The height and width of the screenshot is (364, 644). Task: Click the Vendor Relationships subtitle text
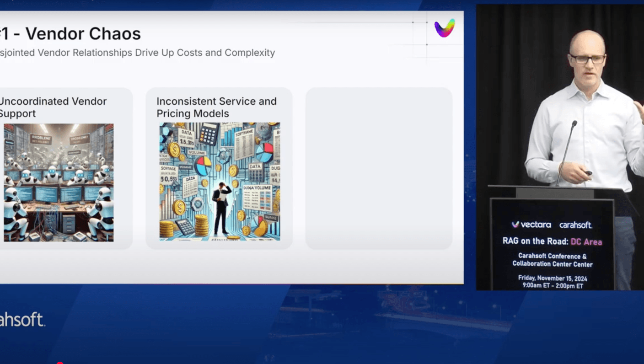point(137,53)
